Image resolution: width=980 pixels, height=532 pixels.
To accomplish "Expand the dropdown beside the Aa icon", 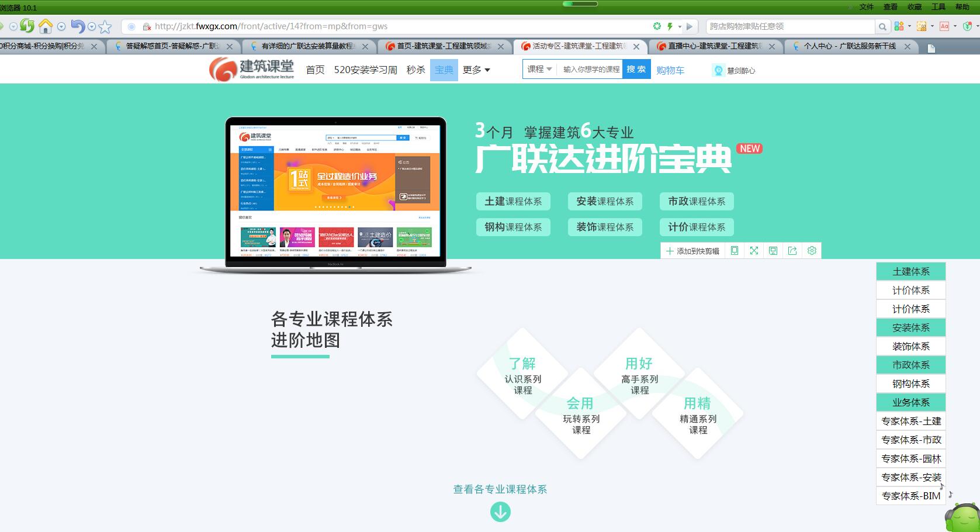I will 955,26.
